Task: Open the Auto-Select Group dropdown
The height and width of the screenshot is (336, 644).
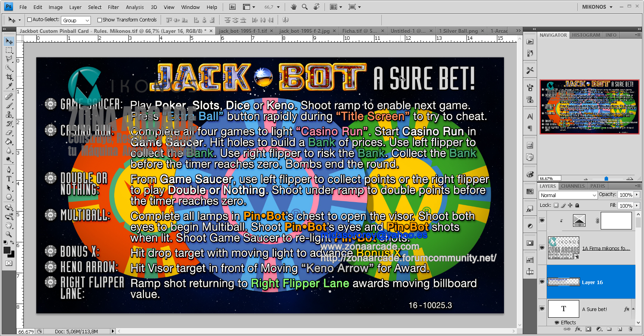Action: (76, 20)
